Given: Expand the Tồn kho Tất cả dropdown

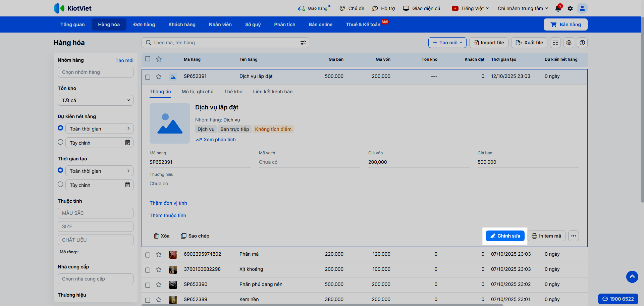Looking at the screenshot, I should click(x=96, y=100).
